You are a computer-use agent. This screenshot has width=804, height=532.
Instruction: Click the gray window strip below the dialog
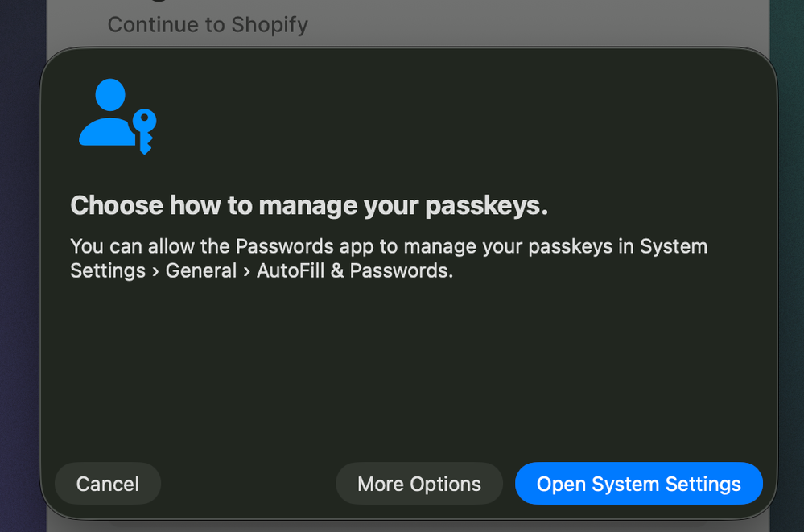(x=402, y=526)
